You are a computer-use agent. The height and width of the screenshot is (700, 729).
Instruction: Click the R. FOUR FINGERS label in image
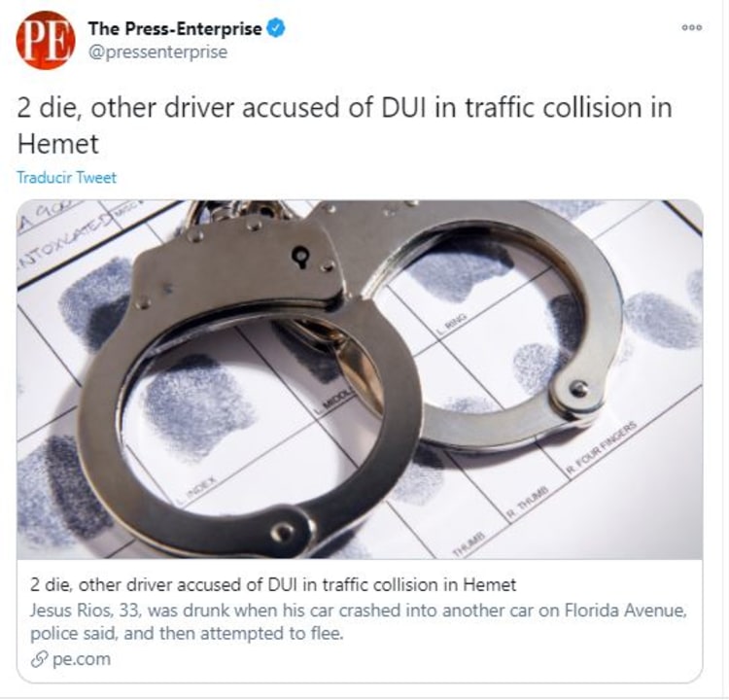(601, 449)
